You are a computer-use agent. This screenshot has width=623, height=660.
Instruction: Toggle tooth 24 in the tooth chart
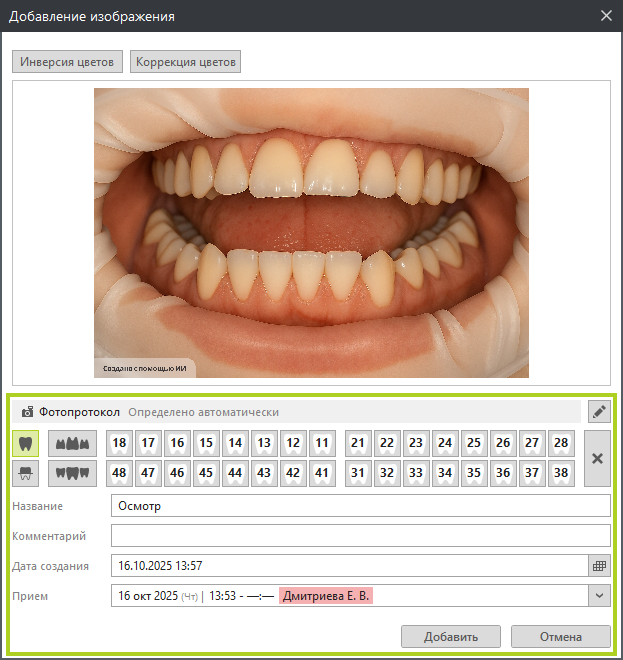point(445,443)
